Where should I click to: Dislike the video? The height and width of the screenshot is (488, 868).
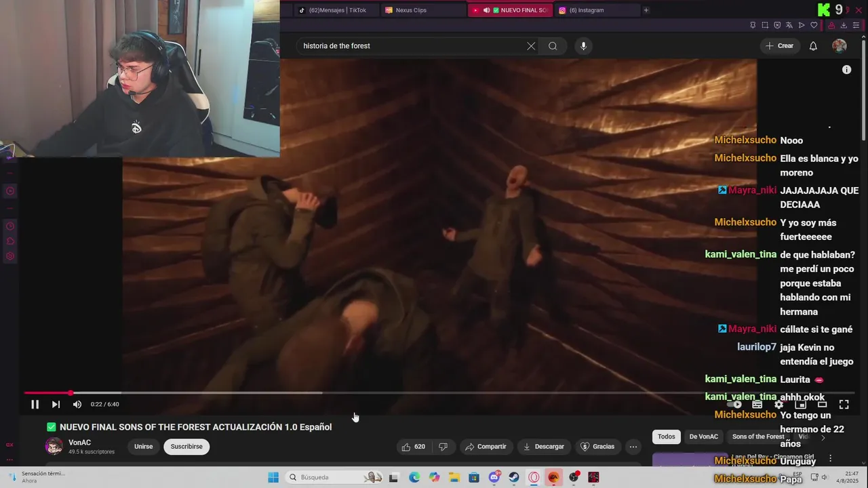pos(443,447)
